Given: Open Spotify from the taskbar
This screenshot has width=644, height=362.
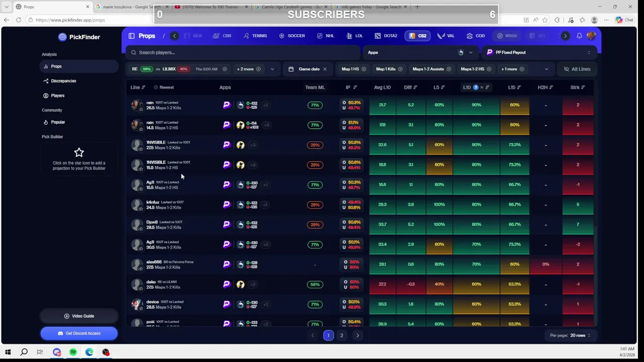Looking at the screenshot, I should [x=73, y=352].
